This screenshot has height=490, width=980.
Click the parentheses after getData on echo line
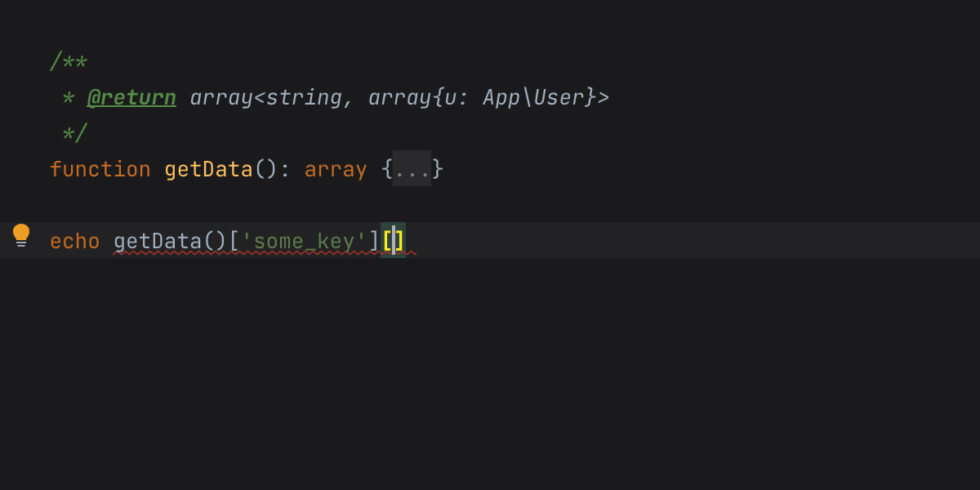[215, 242]
